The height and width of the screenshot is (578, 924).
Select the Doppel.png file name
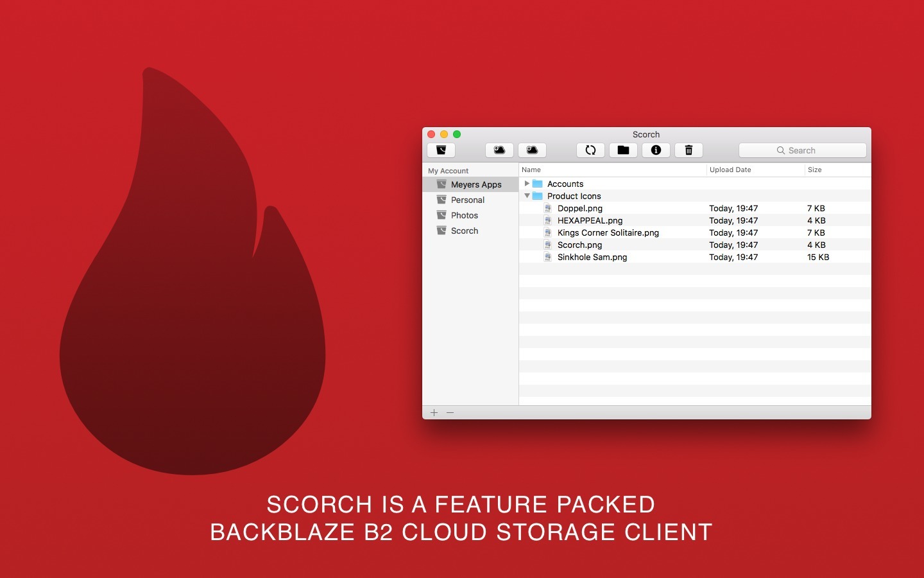tap(580, 208)
